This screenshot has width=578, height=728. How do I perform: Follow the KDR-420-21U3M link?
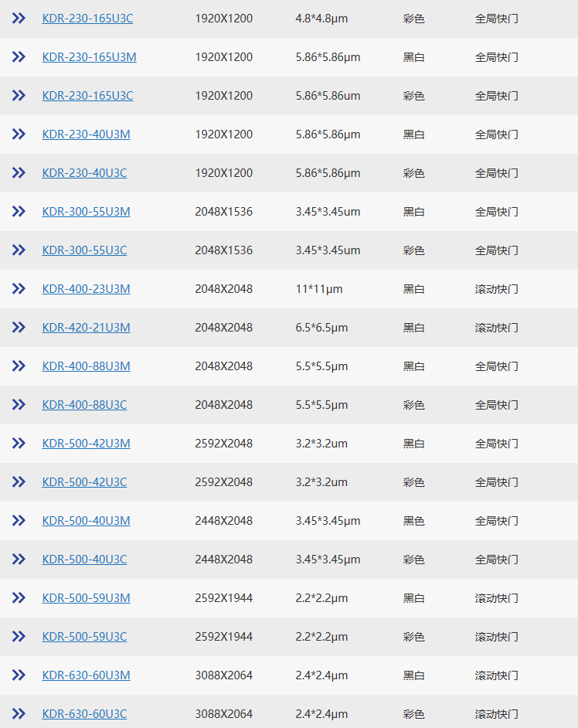click(86, 328)
